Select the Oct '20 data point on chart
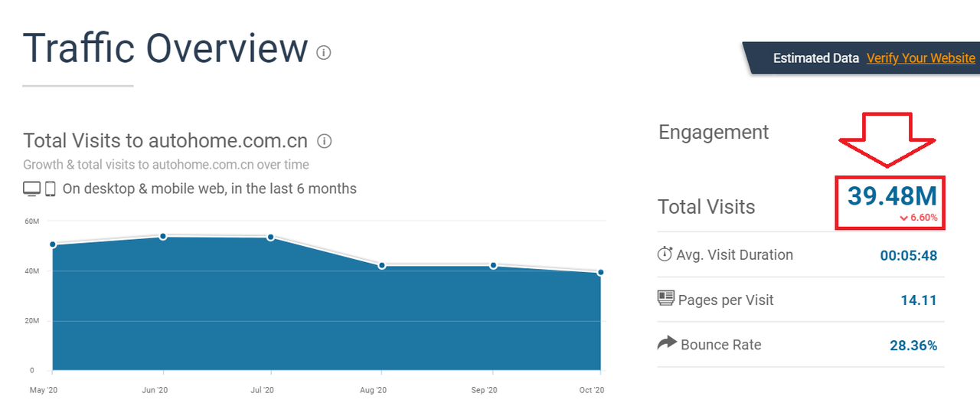The image size is (980, 400). [x=601, y=272]
